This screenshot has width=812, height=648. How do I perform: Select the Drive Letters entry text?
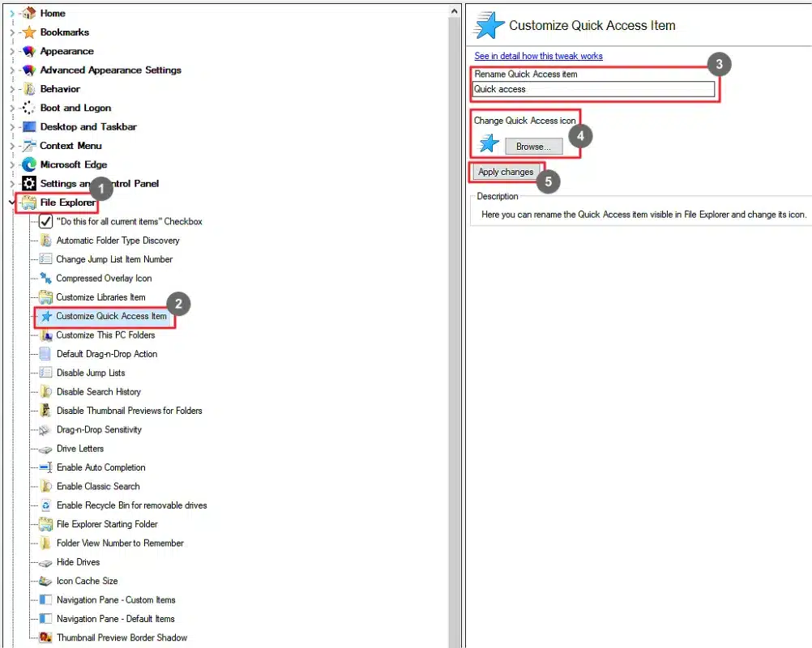tap(80, 448)
